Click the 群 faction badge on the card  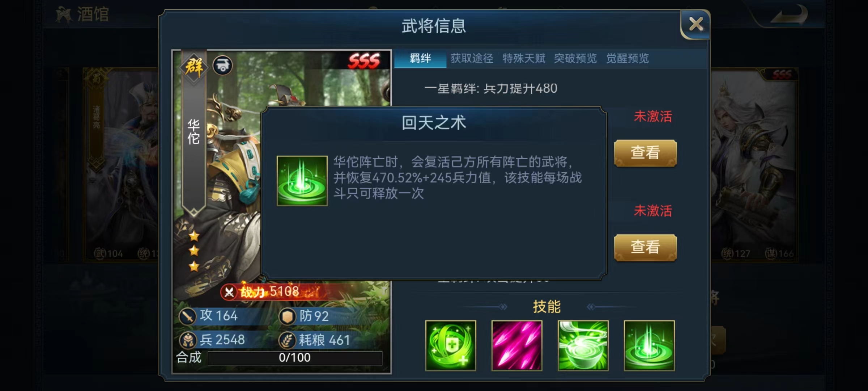tap(194, 67)
